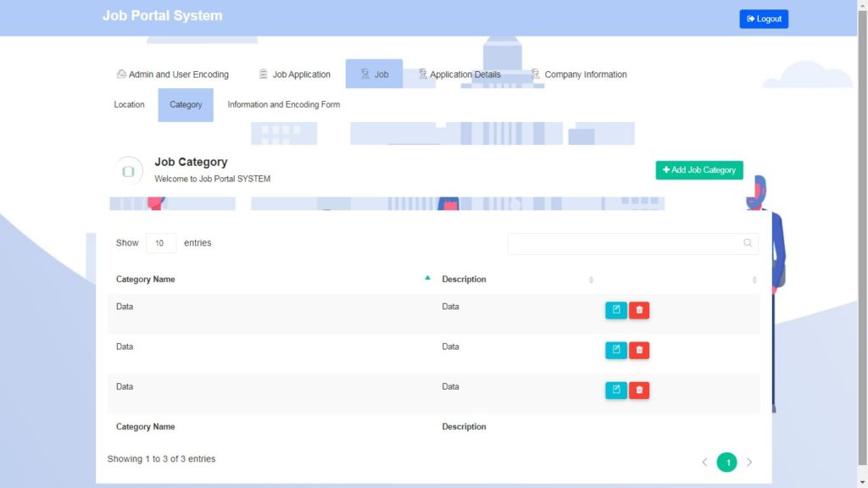Open the edit icon on the third row

point(616,390)
